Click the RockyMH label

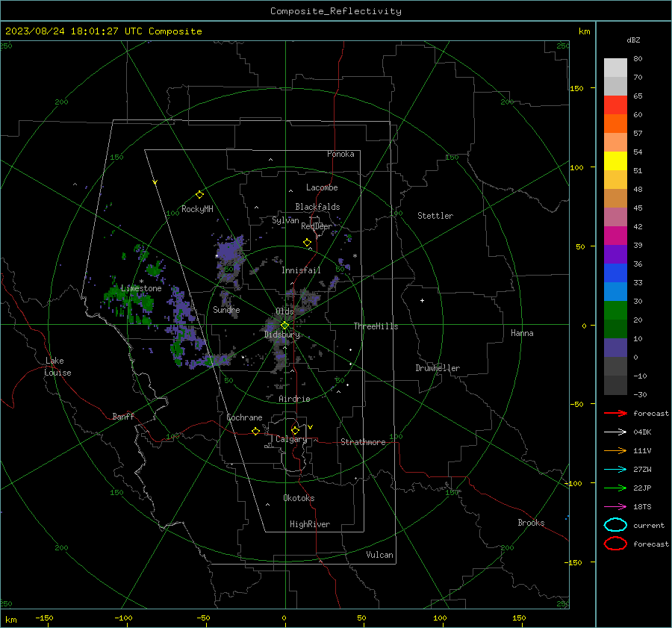point(197,209)
